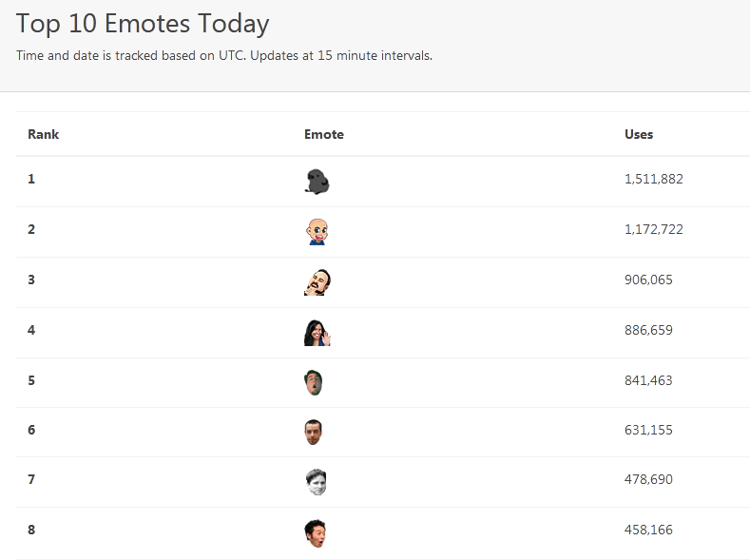
Task: Click the 906,065 uses value
Action: pyautogui.click(x=648, y=280)
